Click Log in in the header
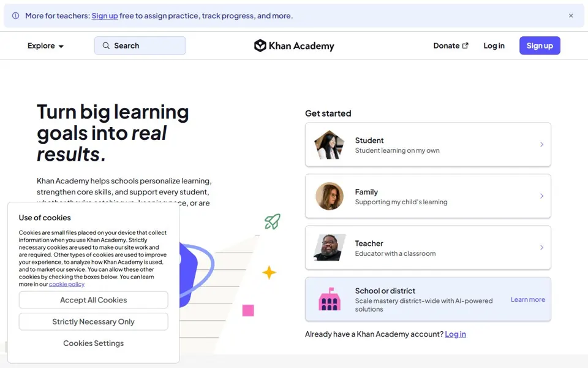Image resolution: width=588 pixels, height=368 pixels. coord(494,45)
